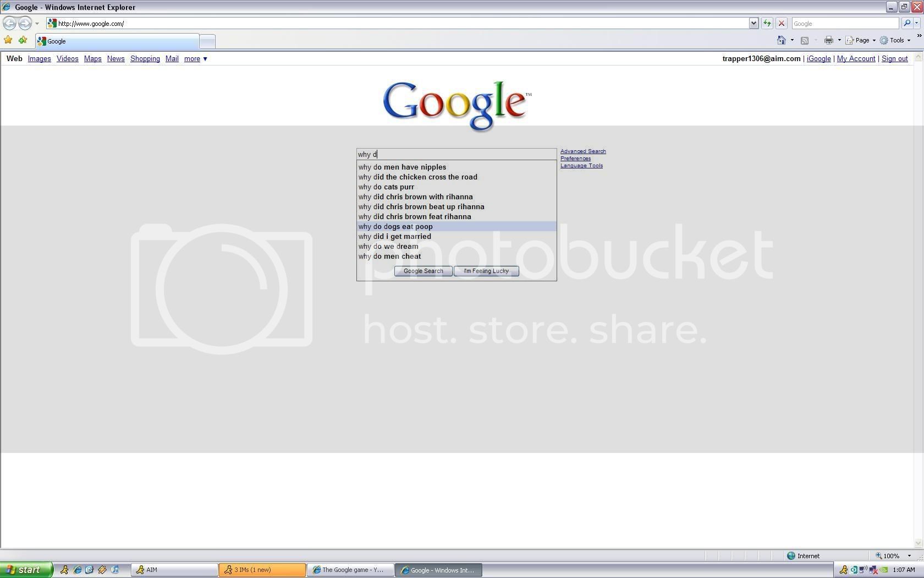The image size is (924, 578).
Task: Select suggestion 'why do men cheat'
Action: click(457, 257)
